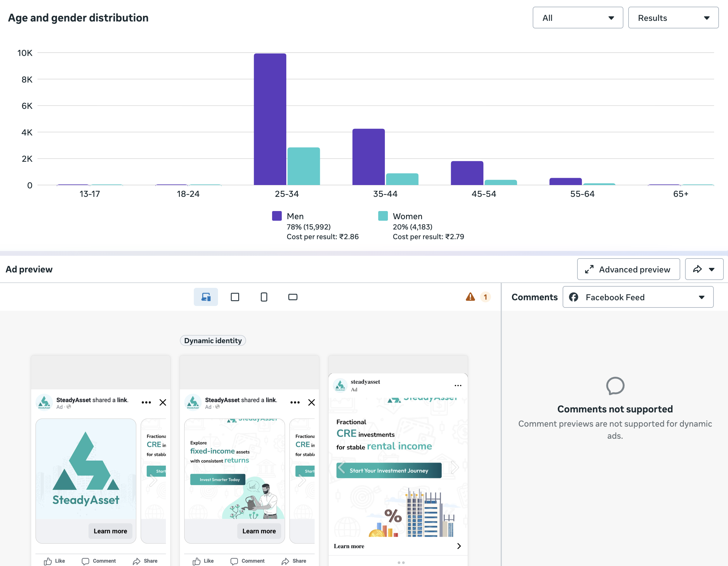Click Advanced preview button
The height and width of the screenshot is (566, 728).
pos(628,269)
